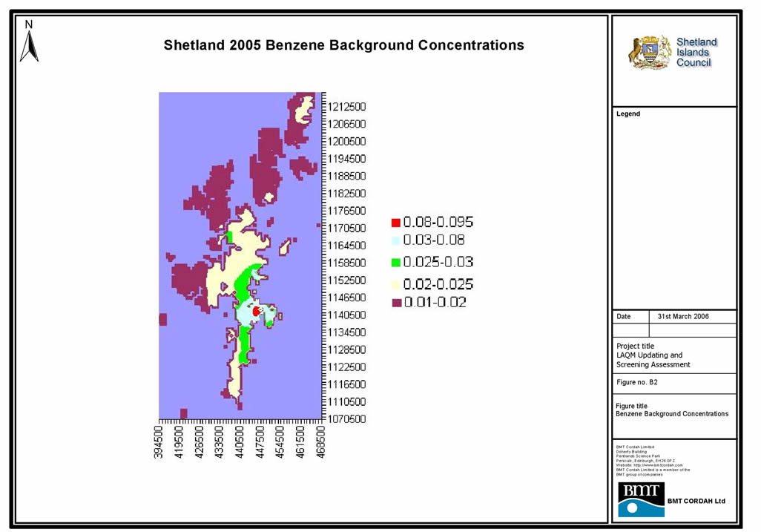Image resolution: width=761 pixels, height=532 pixels.
Task: Click the map title heading text
Action: point(343,45)
